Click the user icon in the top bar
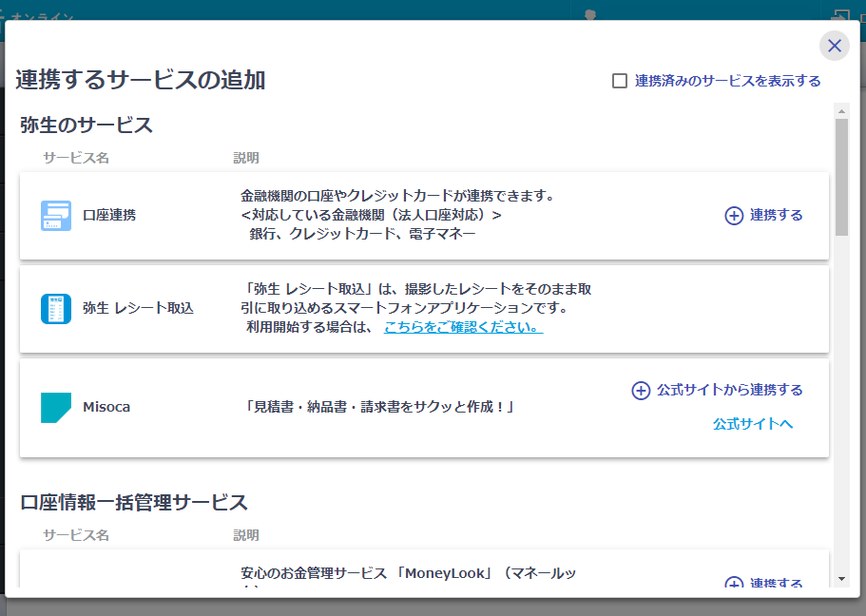The image size is (866, 616). (590, 14)
